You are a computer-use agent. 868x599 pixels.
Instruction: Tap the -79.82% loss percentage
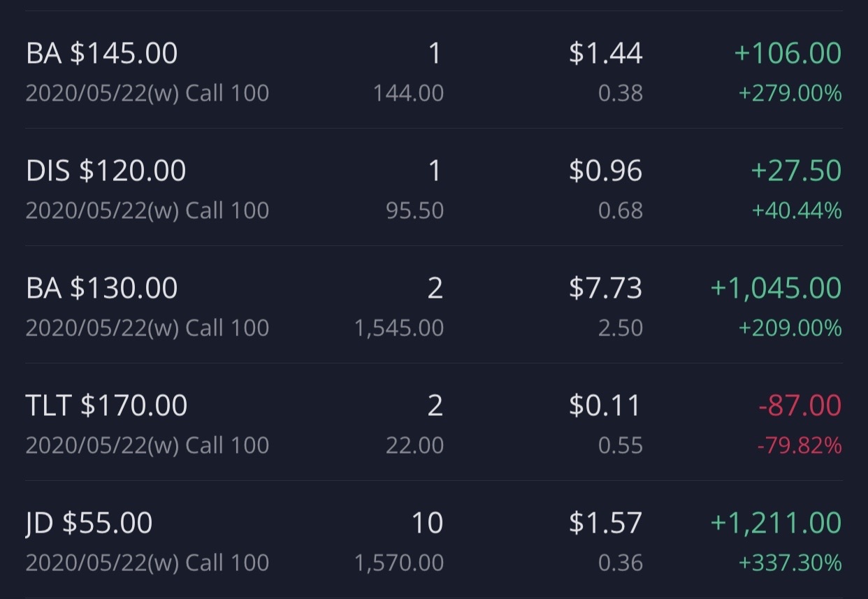coord(800,445)
